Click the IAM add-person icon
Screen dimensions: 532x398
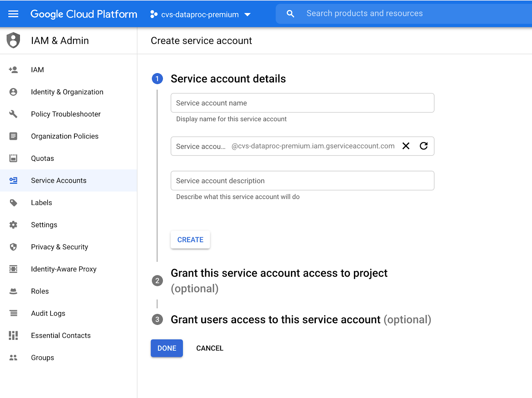pyautogui.click(x=13, y=70)
